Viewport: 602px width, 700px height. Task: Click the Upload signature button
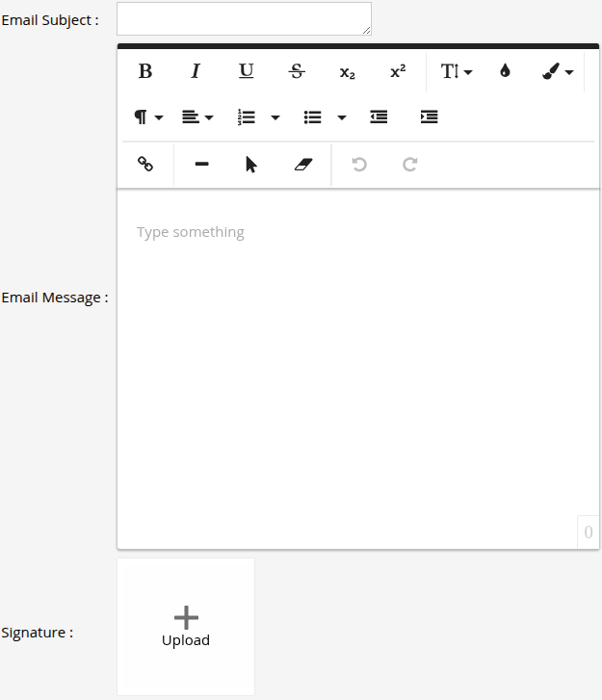(186, 627)
